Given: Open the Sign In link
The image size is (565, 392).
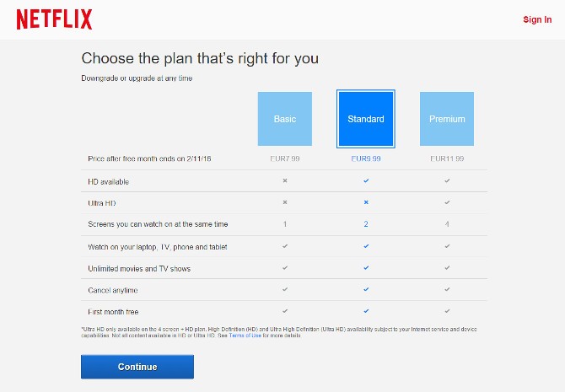Looking at the screenshot, I should point(537,19).
